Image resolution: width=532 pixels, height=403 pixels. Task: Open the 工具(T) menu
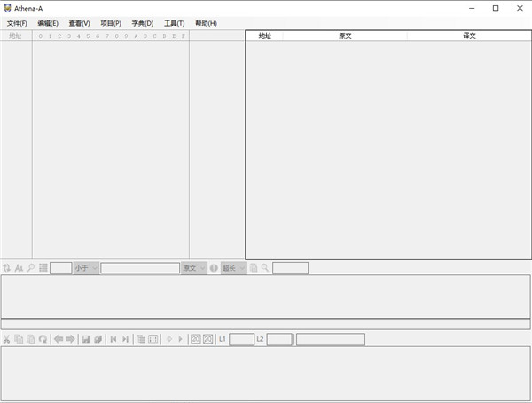(x=175, y=23)
